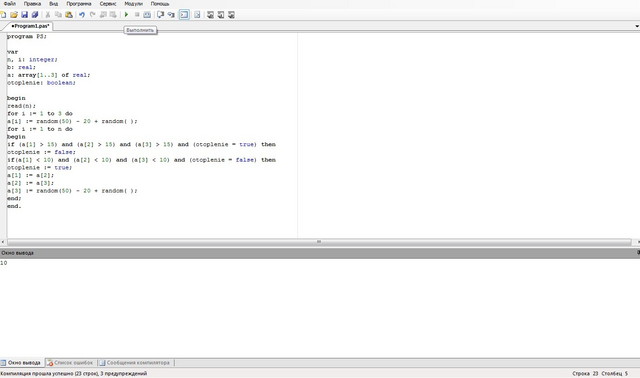Switch to the Program1.pas tab
This screenshot has height=378, width=640.
[29, 26]
